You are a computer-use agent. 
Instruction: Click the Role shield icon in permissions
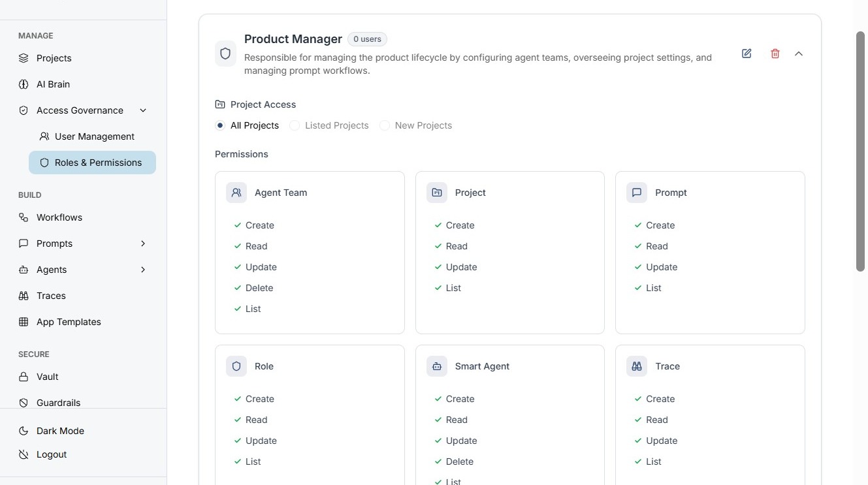pos(236,366)
